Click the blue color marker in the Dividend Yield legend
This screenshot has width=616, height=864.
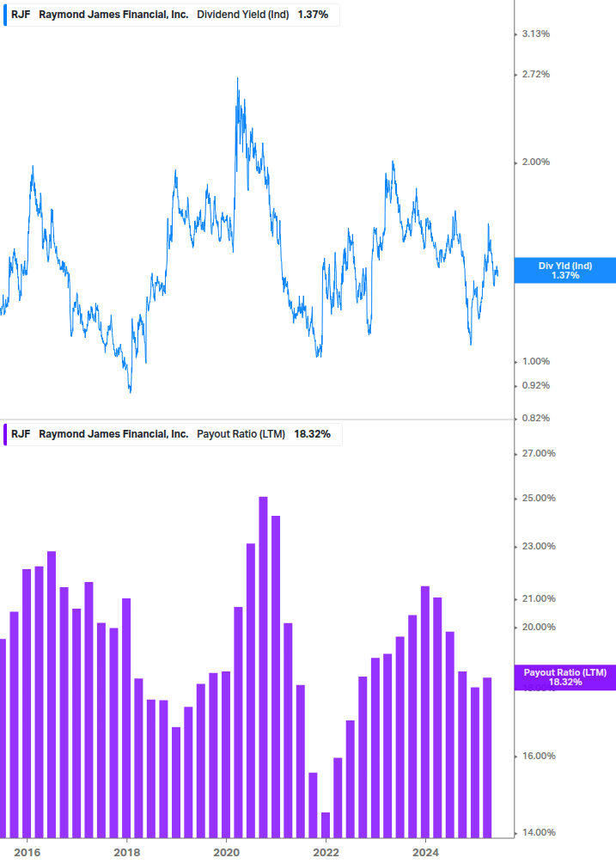(x=5, y=15)
